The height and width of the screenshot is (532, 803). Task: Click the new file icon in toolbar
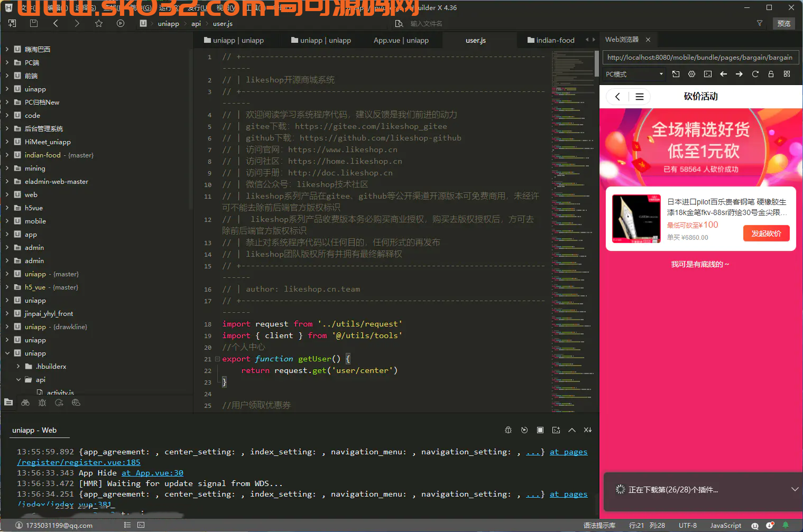pos(12,23)
